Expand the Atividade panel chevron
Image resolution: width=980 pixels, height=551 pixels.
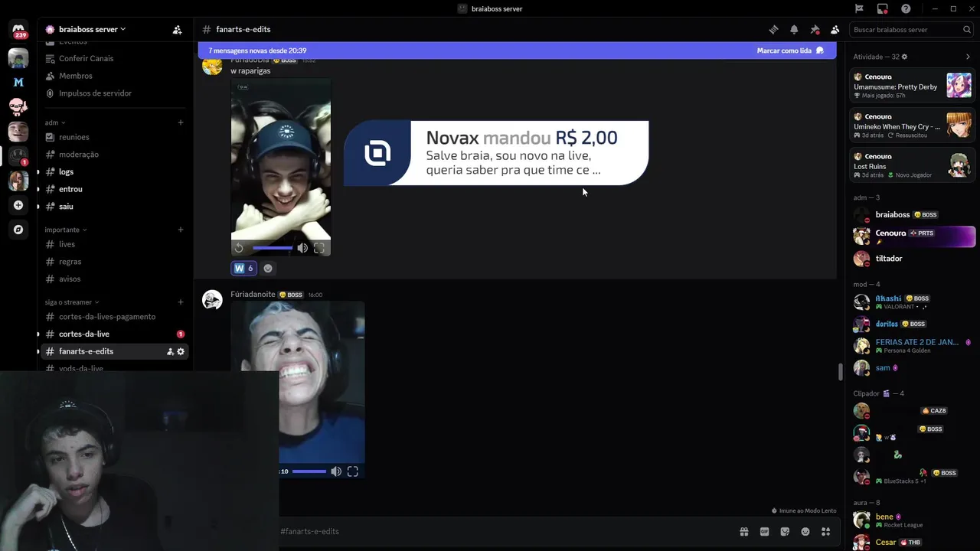coord(968,57)
